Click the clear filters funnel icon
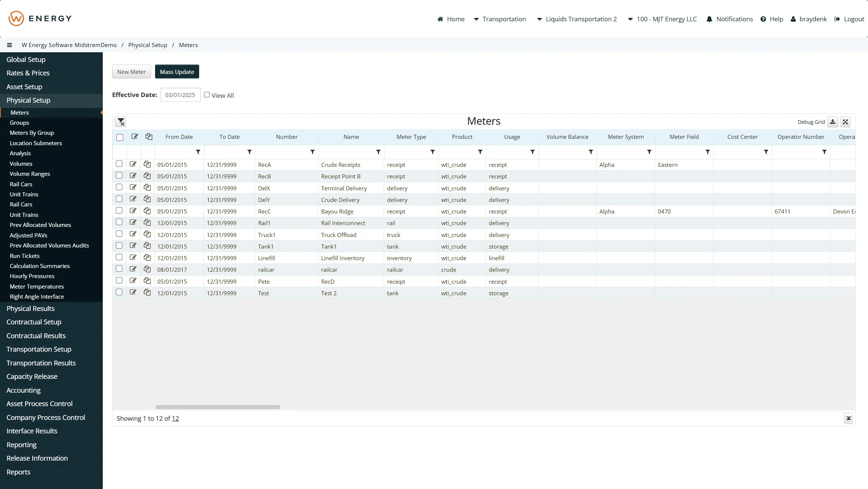This screenshot has height=489, width=868. click(x=121, y=122)
